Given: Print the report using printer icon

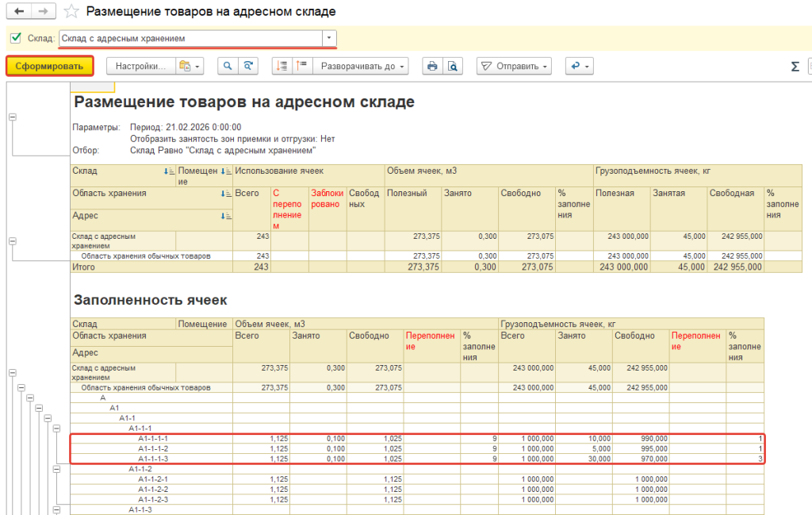Looking at the screenshot, I should tap(432, 67).
